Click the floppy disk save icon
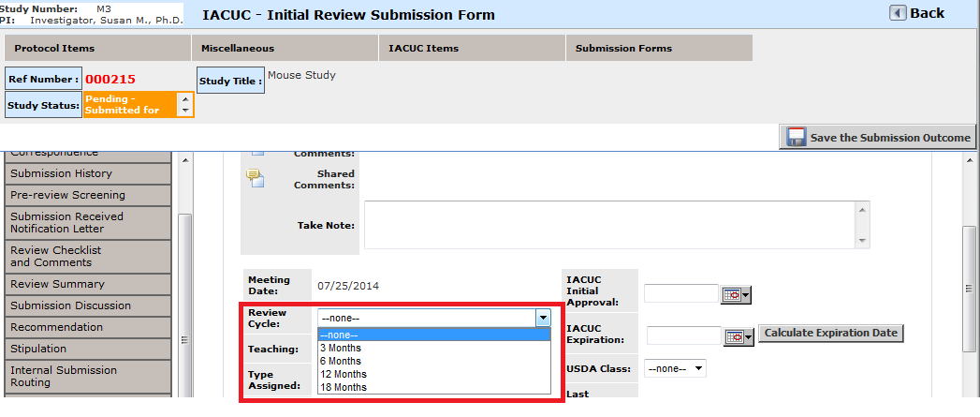 [x=796, y=137]
